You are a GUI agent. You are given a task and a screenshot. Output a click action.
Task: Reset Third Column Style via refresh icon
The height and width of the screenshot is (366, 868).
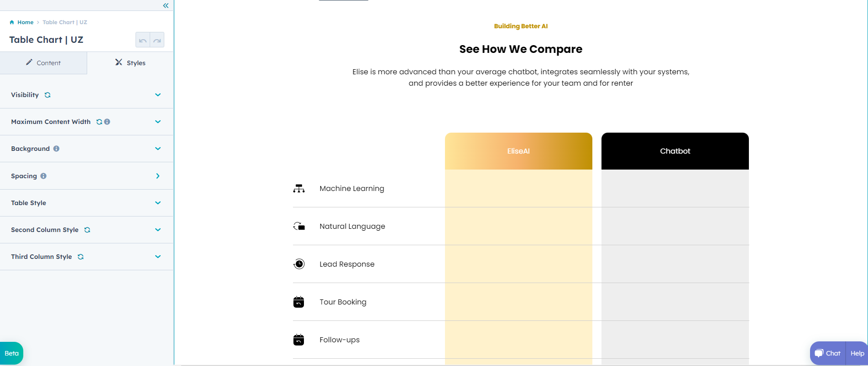click(x=81, y=257)
